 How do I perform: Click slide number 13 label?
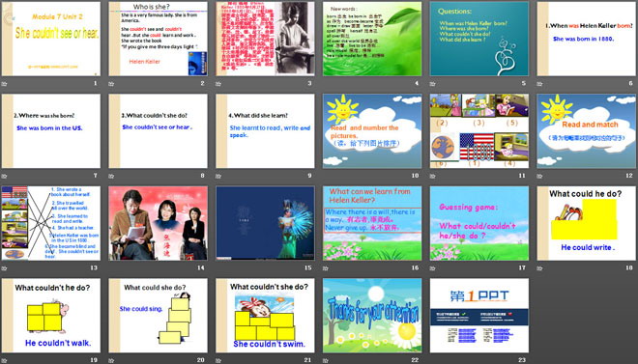tap(94, 267)
